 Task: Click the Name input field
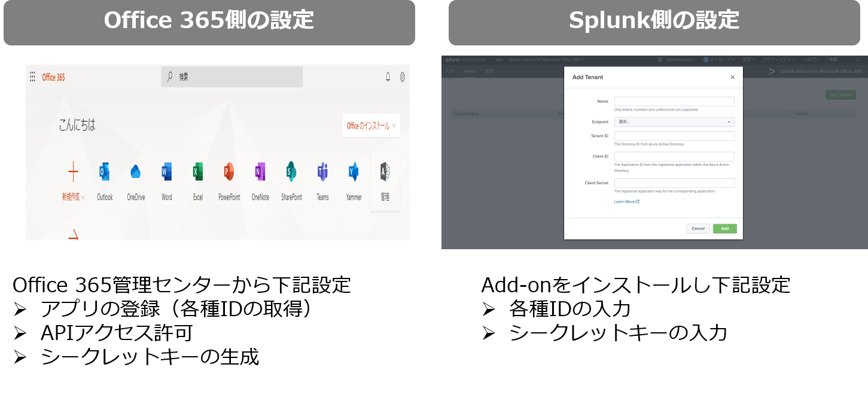click(x=674, y=102)
